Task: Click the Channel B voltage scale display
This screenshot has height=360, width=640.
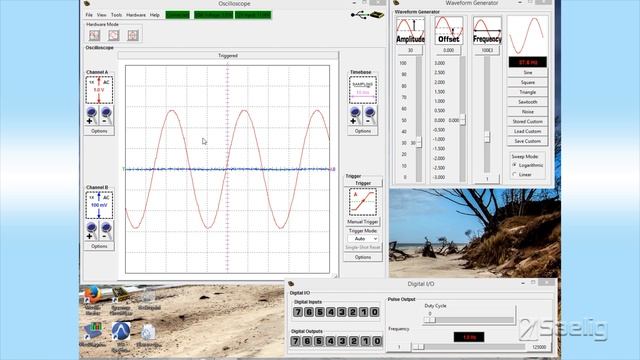Action: (x=99, y=205)
